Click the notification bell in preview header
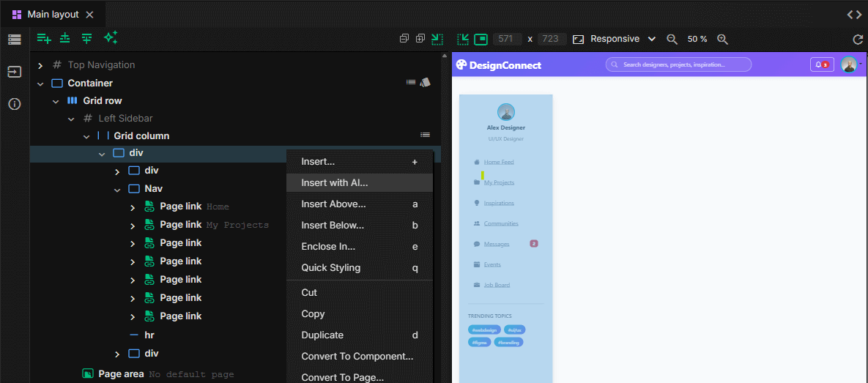Screen dimensions: 868x383 coord(822,64)
